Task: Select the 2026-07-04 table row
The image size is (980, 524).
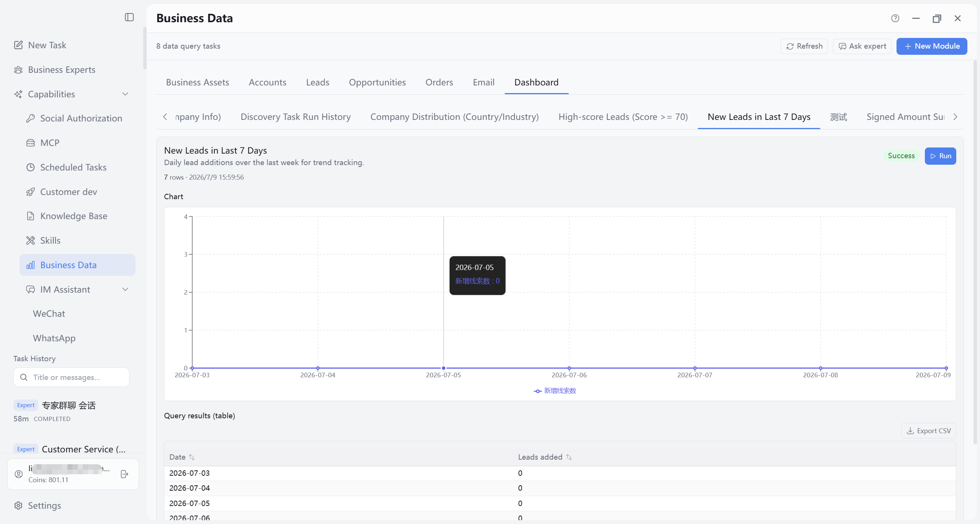Action: pos(560,488)
